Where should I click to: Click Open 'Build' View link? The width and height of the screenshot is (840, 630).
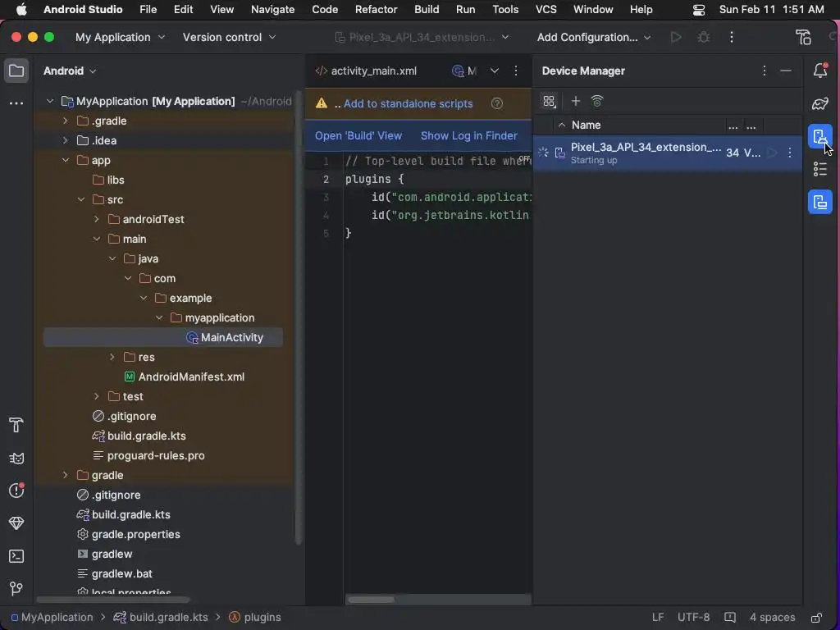[x=358, y=135]
